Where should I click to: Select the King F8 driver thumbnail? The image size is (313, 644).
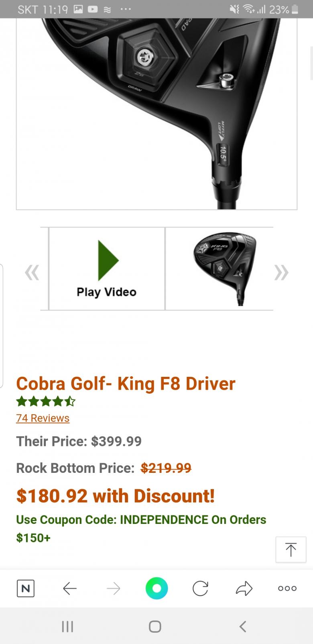[224, 269]
